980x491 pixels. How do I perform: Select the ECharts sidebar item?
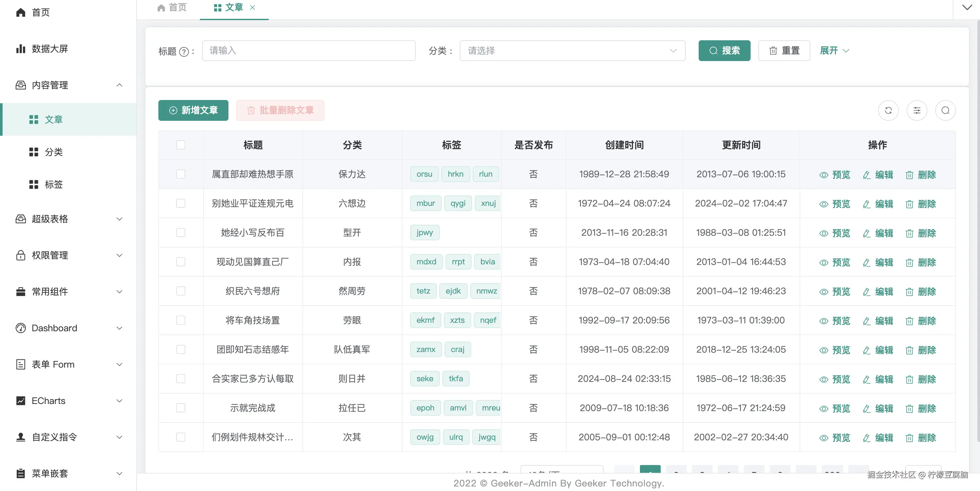[48, 401]
